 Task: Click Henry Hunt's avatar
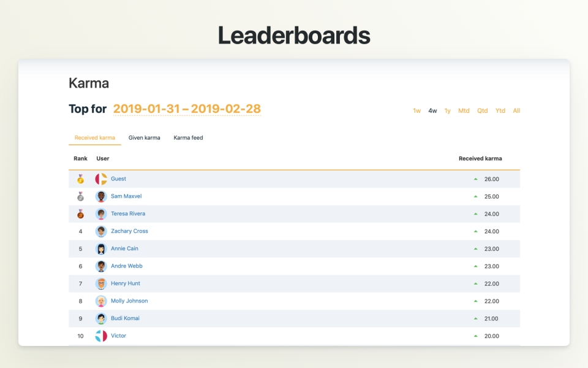point(101,283)
